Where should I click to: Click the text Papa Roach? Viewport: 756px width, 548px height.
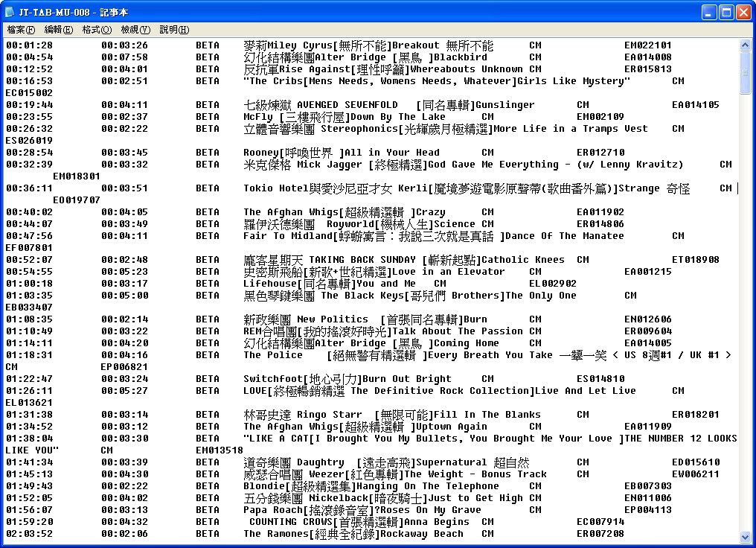[x=273, y=510]
